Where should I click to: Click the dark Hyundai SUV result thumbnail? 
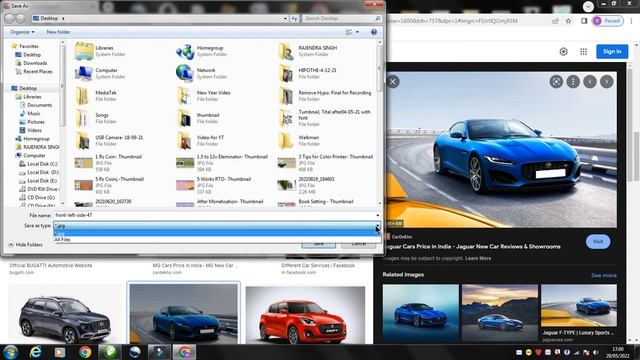pyautogui.click(x=64, y=315)
